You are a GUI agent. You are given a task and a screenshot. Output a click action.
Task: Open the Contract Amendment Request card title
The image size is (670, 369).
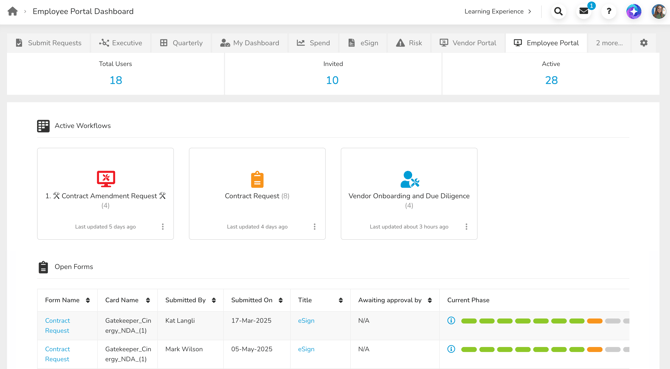(106, 196)
